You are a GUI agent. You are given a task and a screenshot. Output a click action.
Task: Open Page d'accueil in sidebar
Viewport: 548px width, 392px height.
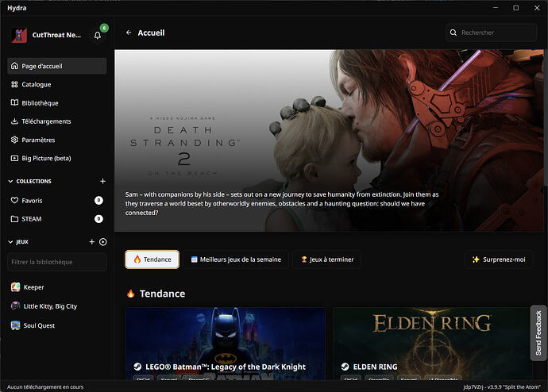(x=57, y=66)
